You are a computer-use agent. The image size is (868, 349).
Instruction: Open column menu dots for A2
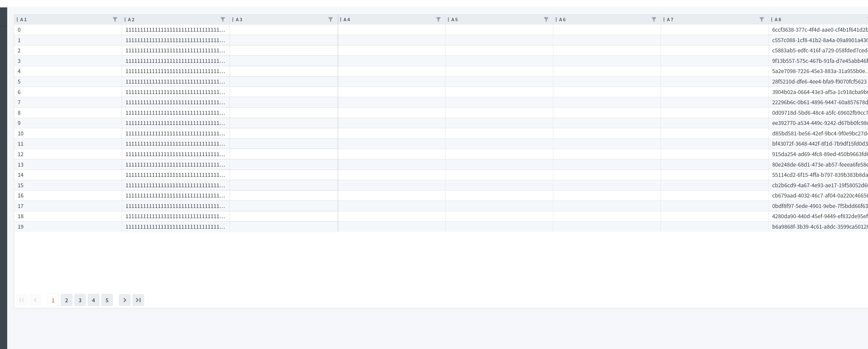click(x=125, y=19)
